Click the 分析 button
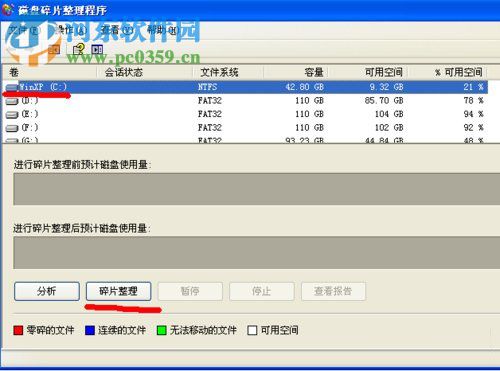Screen dimensions: 500x371 tap(47, 291)
